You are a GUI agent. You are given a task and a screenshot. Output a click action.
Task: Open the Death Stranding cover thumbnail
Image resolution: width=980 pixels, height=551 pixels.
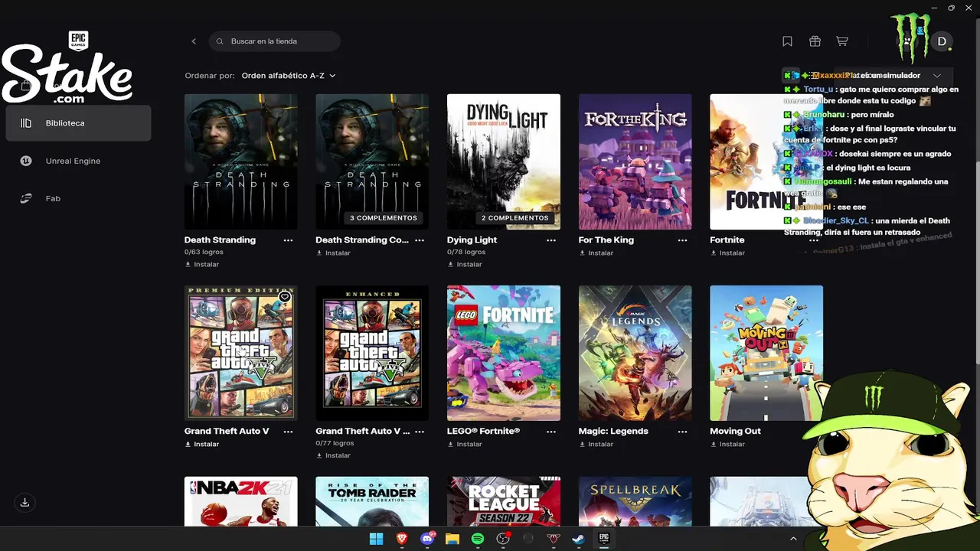[x=241, y=161]
